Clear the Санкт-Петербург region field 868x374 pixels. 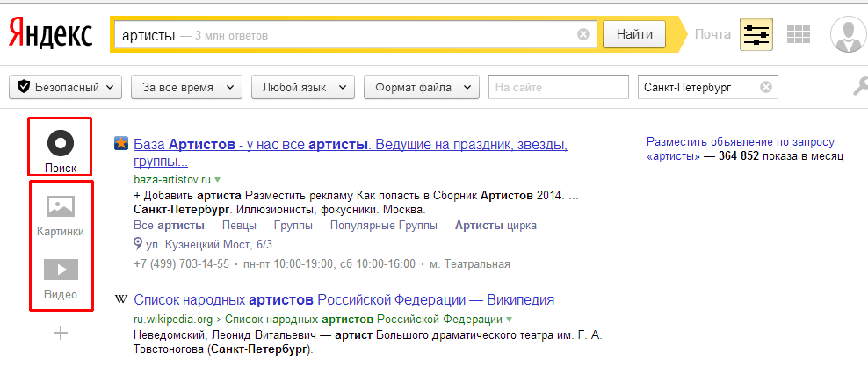(766, 87)
